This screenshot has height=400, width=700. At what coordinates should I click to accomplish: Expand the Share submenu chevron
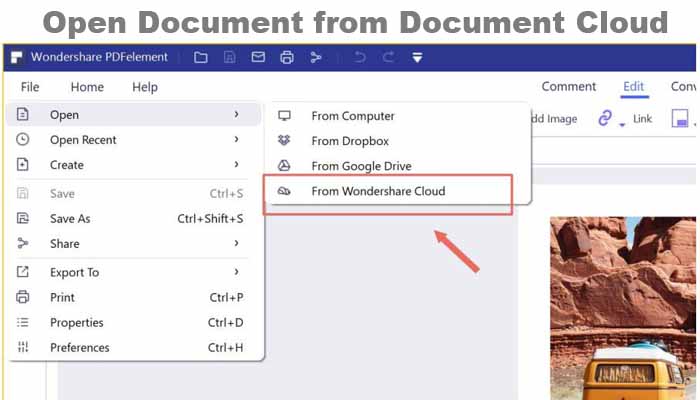pos(237,243)
